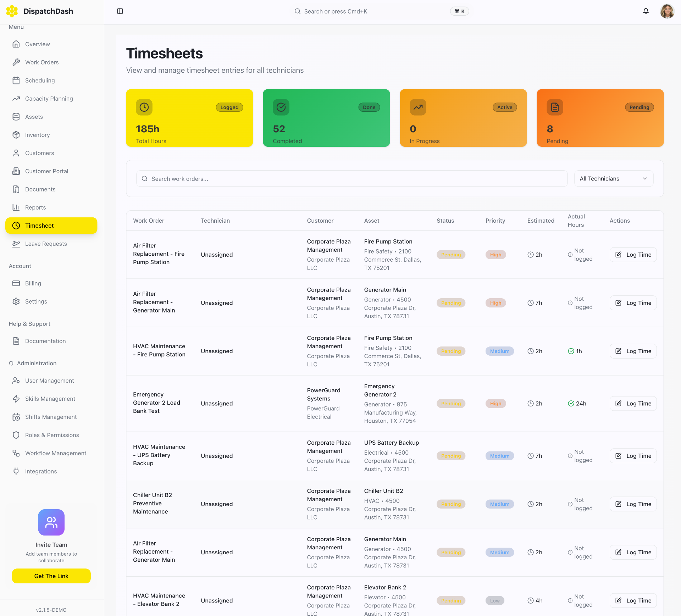Click the Scheduling calendar icon
Viewport: 681px width, 616px height.
tap(16, 81)
